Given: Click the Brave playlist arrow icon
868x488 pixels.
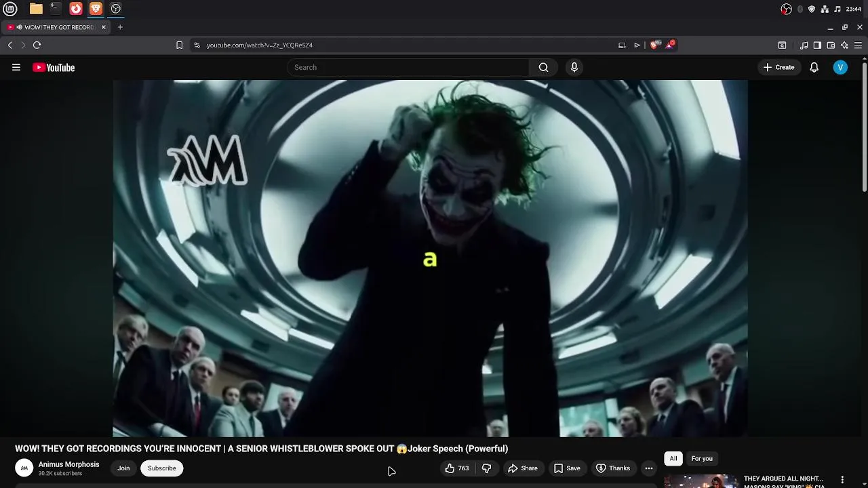Looking at the screenshot, I should tap(637, 45).
